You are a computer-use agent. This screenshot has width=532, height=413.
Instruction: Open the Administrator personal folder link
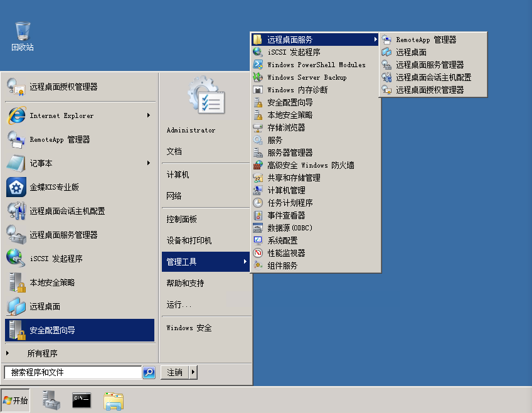coord(191,130)
